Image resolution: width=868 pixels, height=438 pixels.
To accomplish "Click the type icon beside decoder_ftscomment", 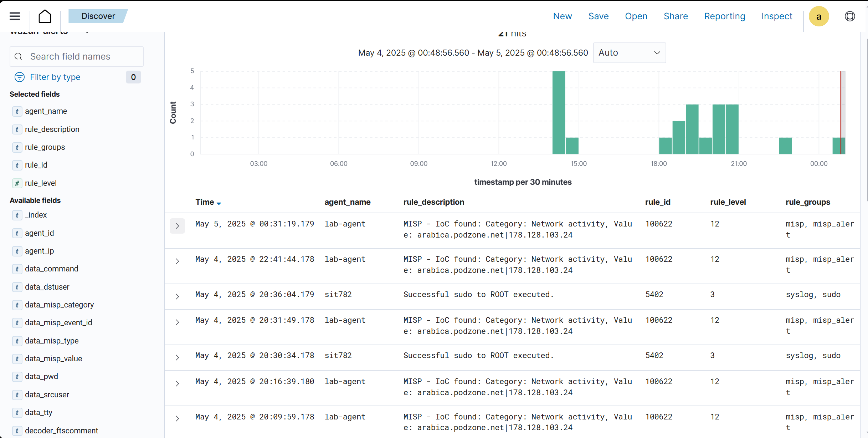I will 17,431.
